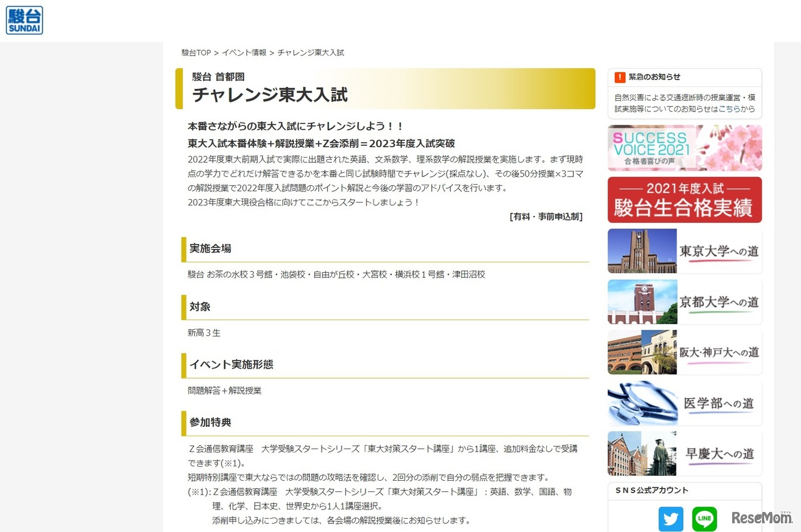Open the 医学部への道 banner

(685, 403)
